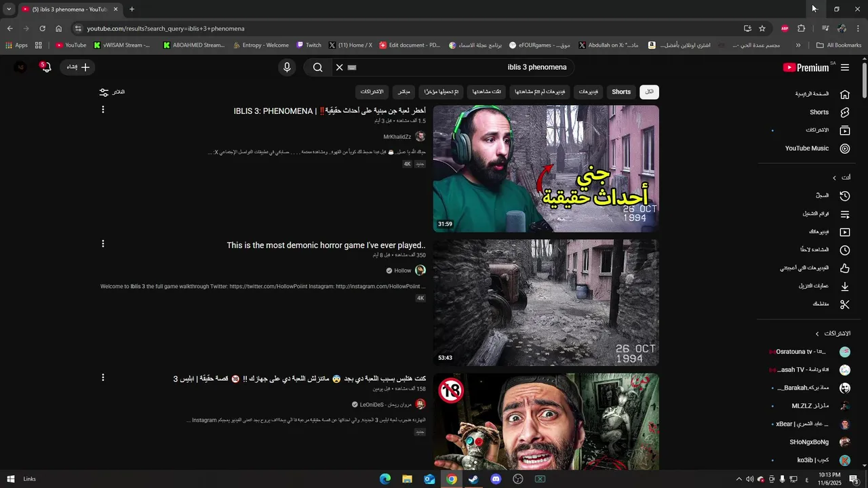Open the Twitch bookmark
The height and width of the screenshot is (488, 868).
click(309, 45)
